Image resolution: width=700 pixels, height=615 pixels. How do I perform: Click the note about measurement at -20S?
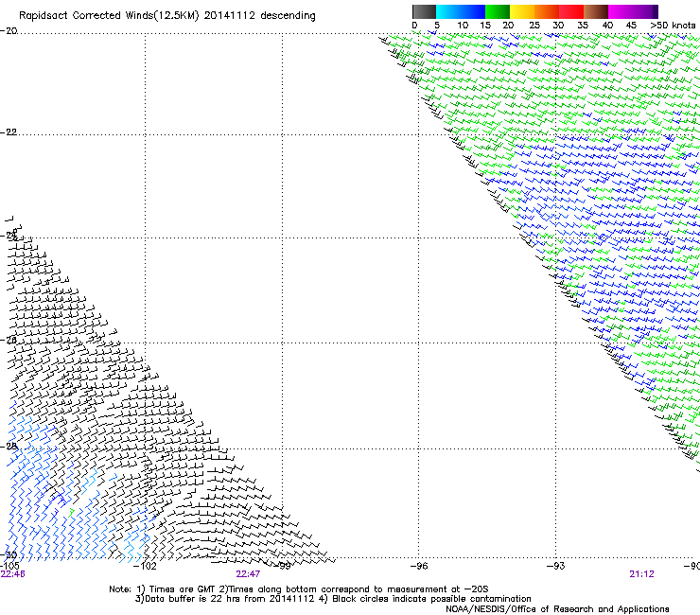[353, 589]
